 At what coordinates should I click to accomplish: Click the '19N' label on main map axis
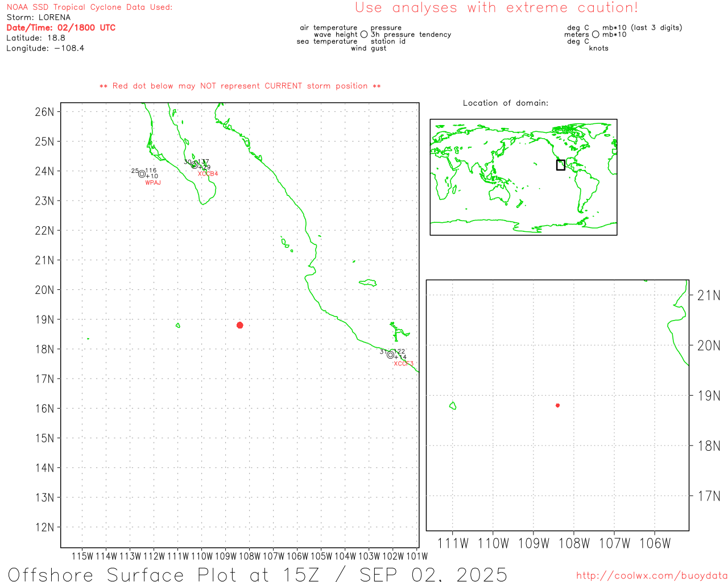pyautogui.click(x=44, y=319)
